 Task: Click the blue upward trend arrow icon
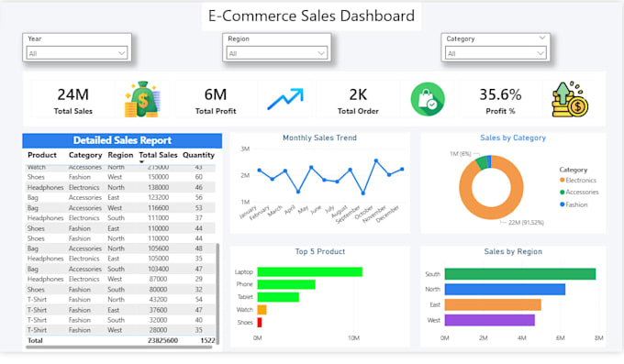click(x=285, y=99)
